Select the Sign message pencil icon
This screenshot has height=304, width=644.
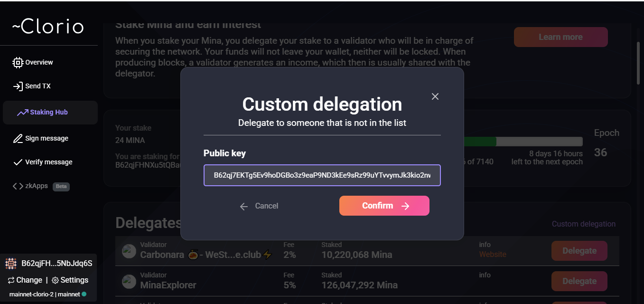click(x=17, y=138)
